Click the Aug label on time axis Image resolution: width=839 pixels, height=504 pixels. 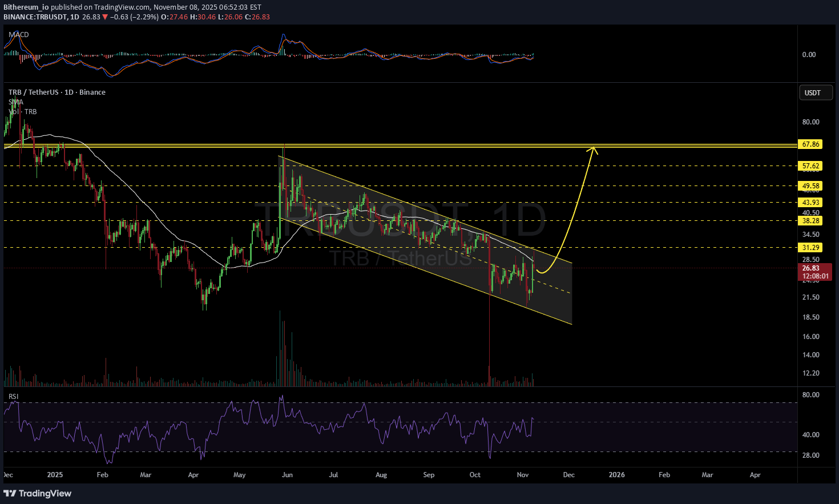point(381,475)
